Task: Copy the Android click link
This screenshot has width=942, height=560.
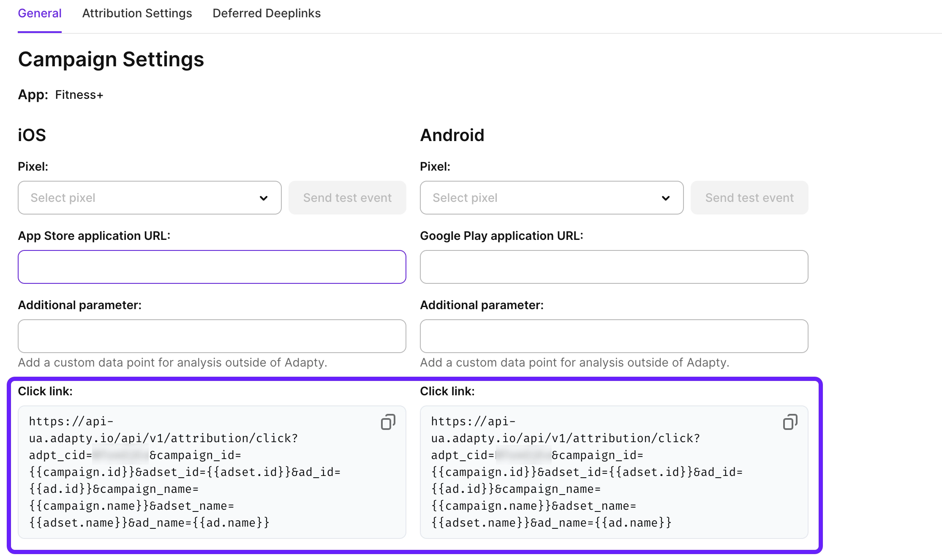Action: click(790, 422)
